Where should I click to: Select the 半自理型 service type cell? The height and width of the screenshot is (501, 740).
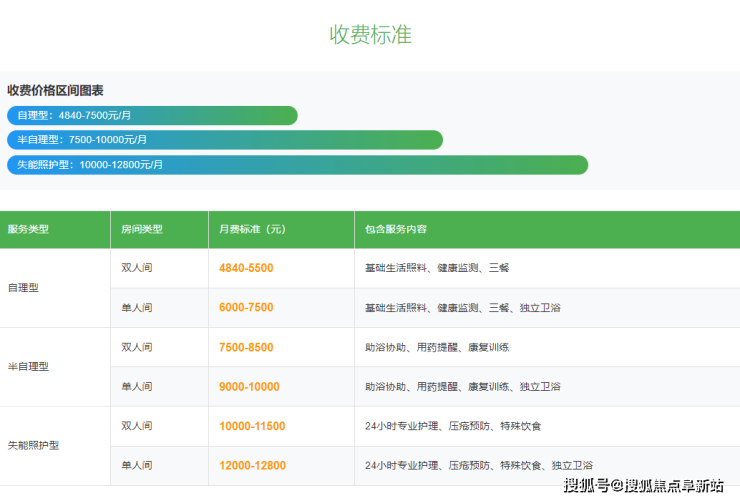(x=28, y=366)
